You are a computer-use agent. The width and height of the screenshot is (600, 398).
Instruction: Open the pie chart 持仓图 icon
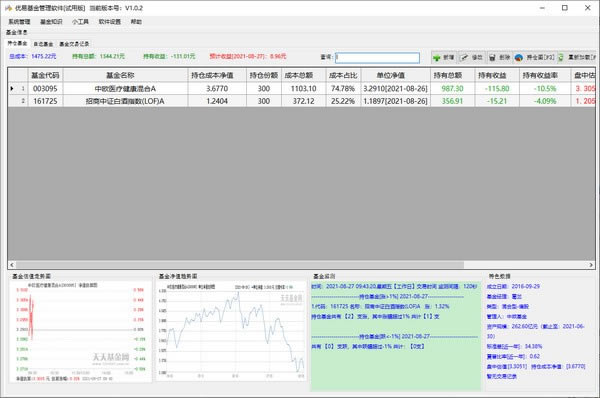click(x=518, y=58)
